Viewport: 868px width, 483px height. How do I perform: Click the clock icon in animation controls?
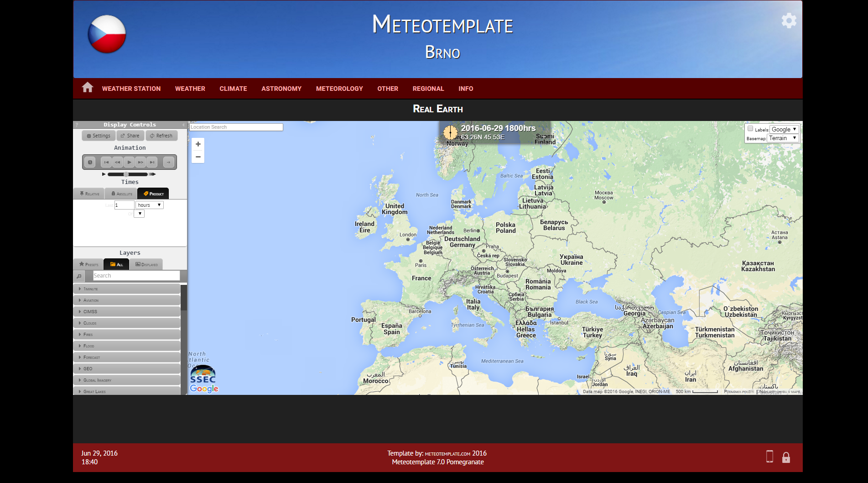(90, 162)
